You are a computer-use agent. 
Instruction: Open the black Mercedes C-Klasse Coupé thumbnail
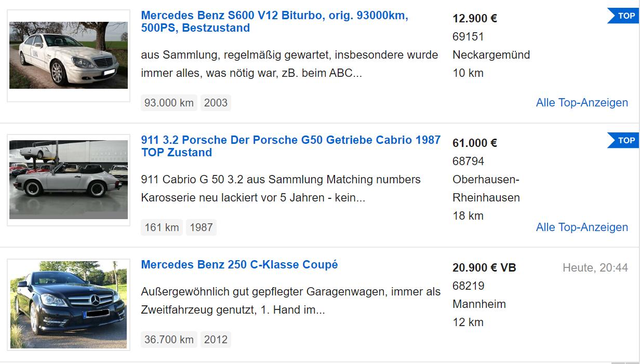[69, 305]
